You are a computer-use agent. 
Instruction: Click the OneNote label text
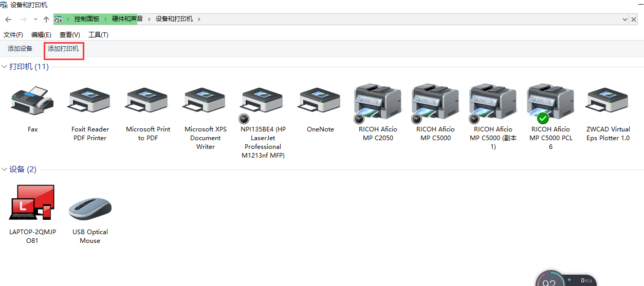tap(320, 129)
